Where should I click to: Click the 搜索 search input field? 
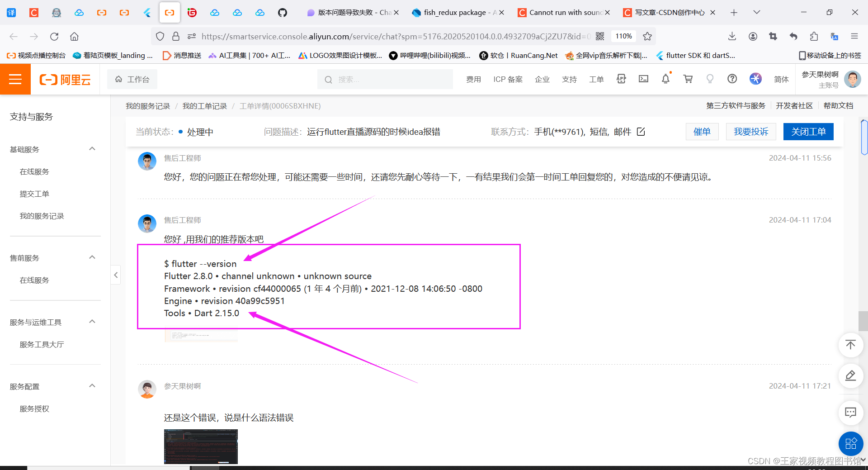[384, 79]
